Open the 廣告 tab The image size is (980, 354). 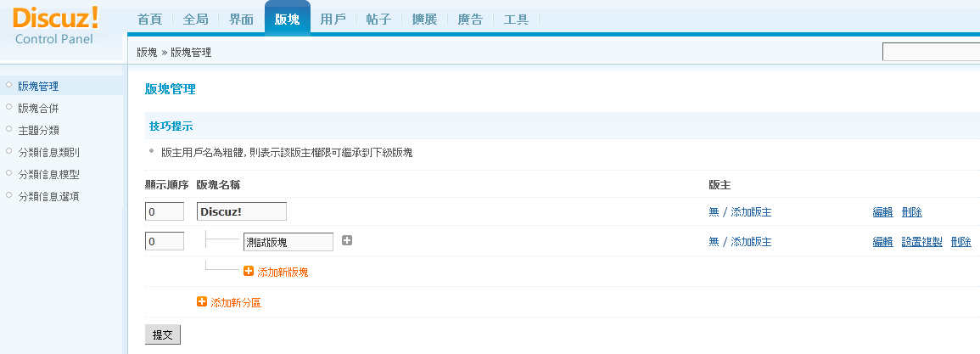[x=470, y=19]
